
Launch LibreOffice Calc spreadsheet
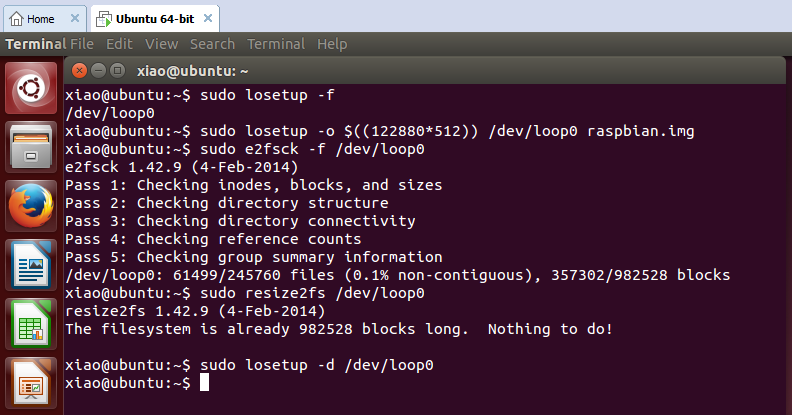31,325
